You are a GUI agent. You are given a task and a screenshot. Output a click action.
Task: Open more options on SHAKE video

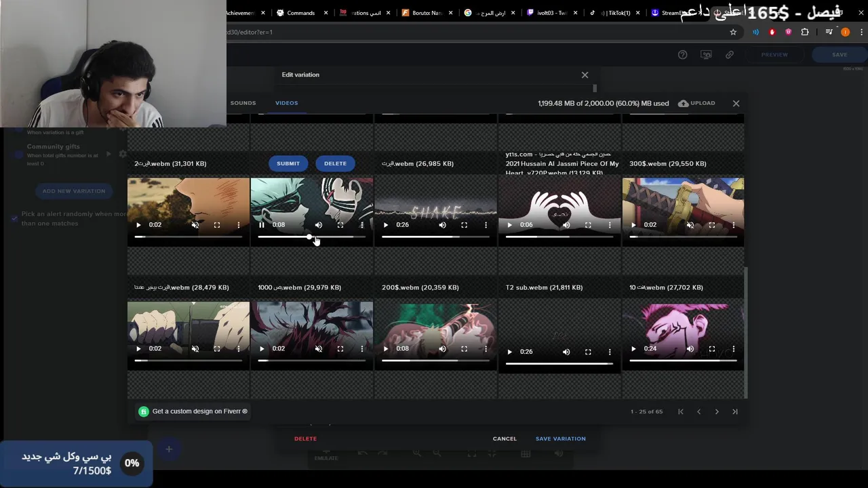tap(486, 225)
